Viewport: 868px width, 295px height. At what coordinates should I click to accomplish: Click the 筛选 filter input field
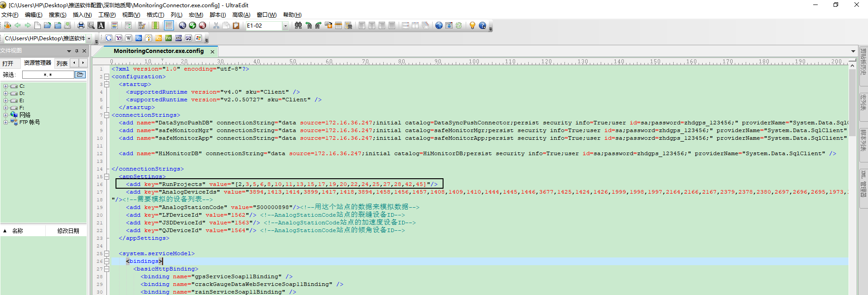pos(48,75)
